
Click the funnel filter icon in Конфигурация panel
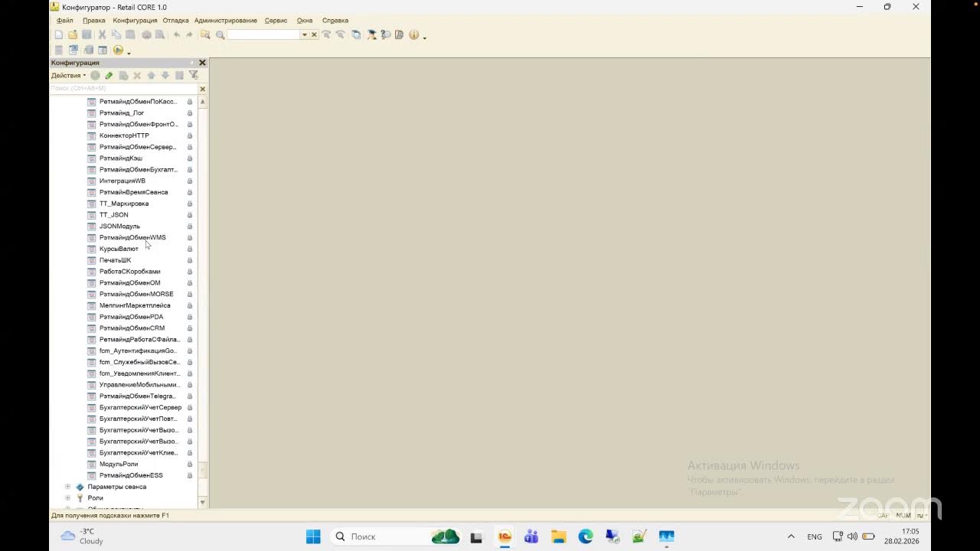(x=194, y=75)
